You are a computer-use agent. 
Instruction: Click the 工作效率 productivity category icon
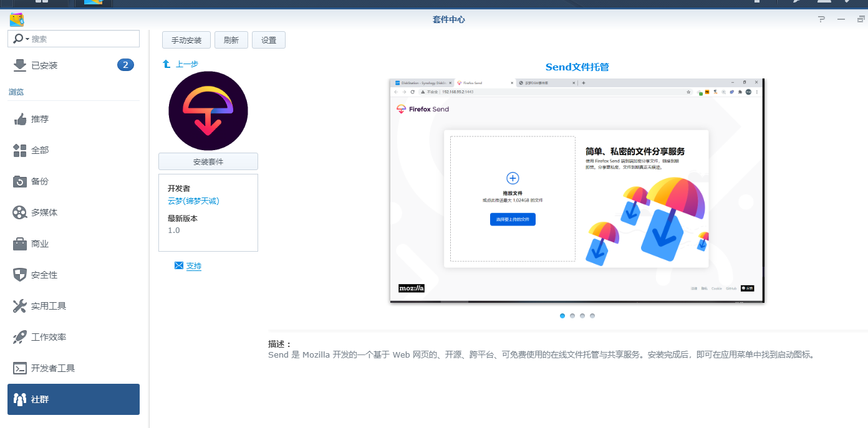click(19, 337)
